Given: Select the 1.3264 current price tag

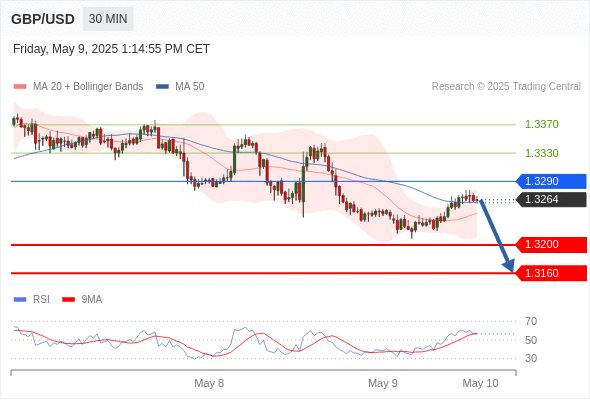Looking at the screenshot, I should 551,199.
